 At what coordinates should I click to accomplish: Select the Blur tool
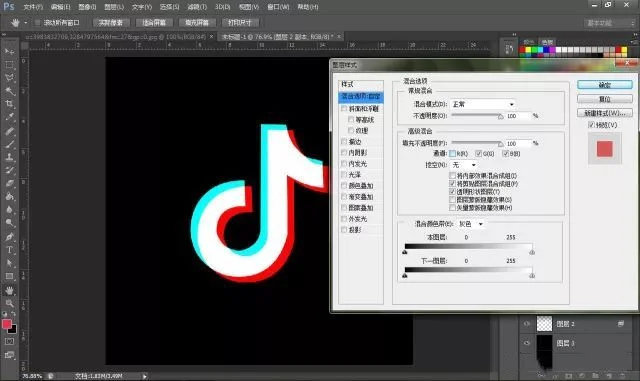tap(9, 210)
